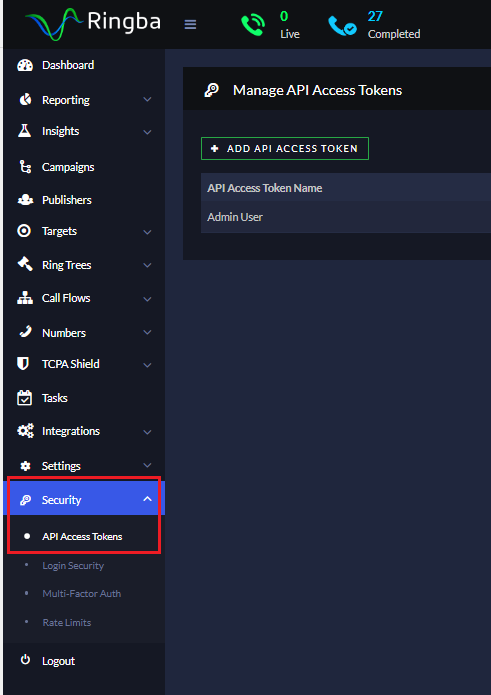Open the Insights menu label
This screenshot has width=491, height=695.
pos(60,131)
